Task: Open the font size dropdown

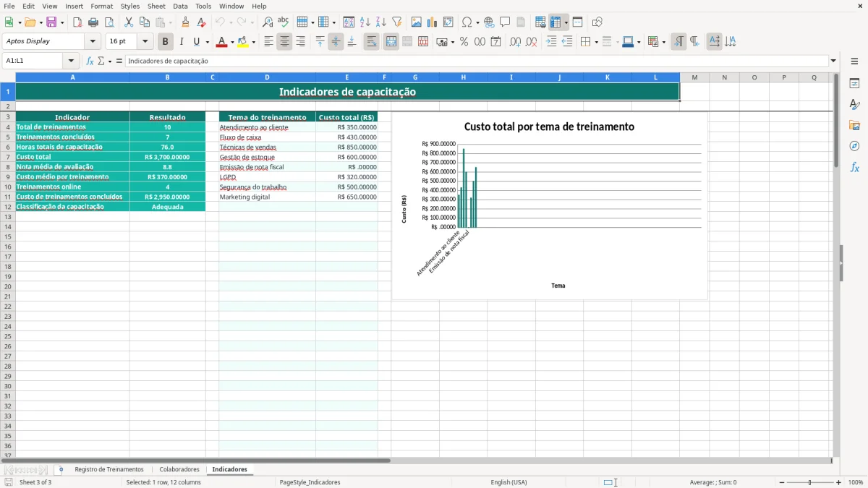Action: click(x=145, y=42)
